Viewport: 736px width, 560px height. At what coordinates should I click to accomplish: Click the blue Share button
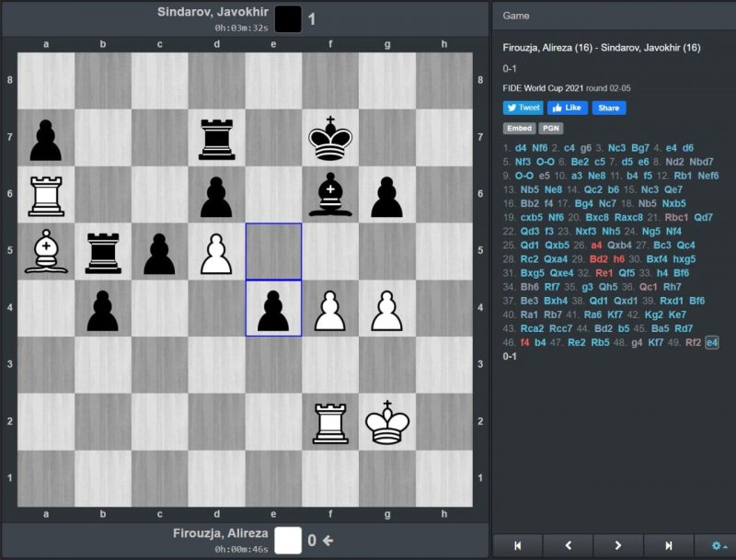[x=609, y=108]
